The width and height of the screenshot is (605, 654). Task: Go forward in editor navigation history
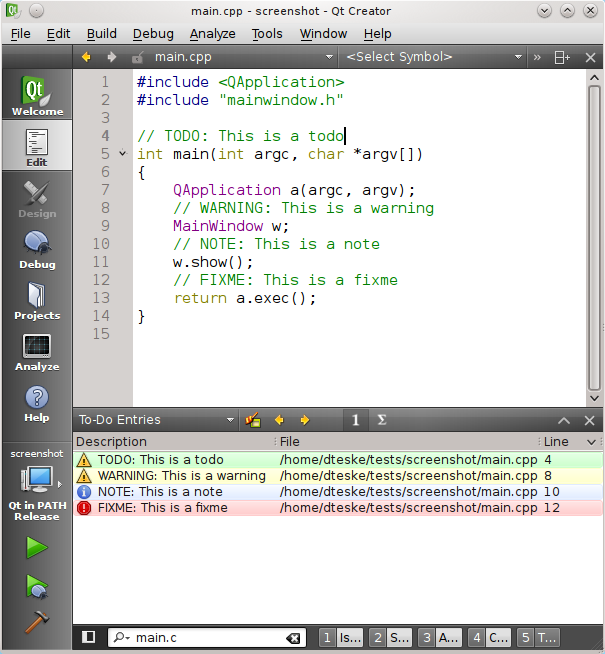pos(111,57)
